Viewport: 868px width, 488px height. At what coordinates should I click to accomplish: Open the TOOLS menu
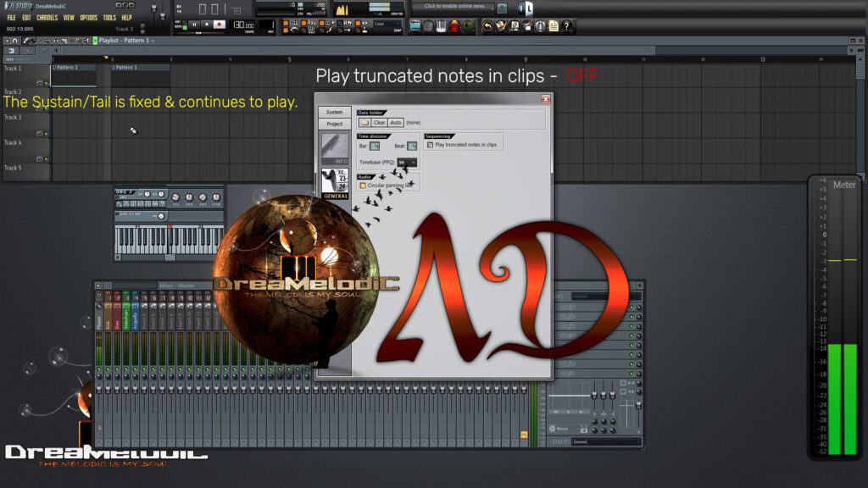[x=109, y=18]
